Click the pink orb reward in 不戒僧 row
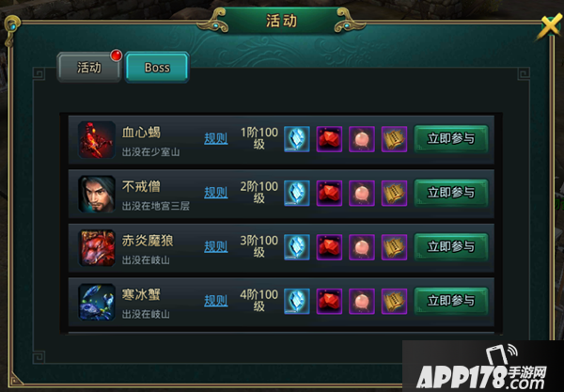 [x=362, y=193]
